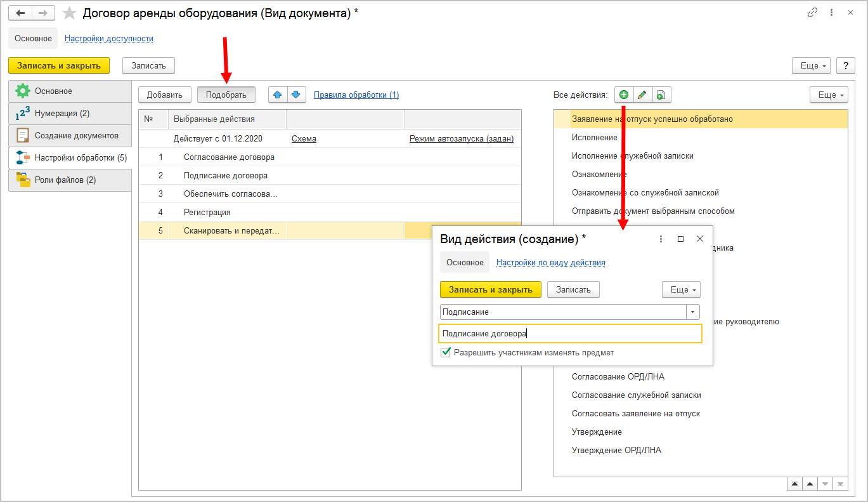Viewport: 868px width, 502px height.
Task: Open the Роли файлов (2) section
Action: [70, 180]
